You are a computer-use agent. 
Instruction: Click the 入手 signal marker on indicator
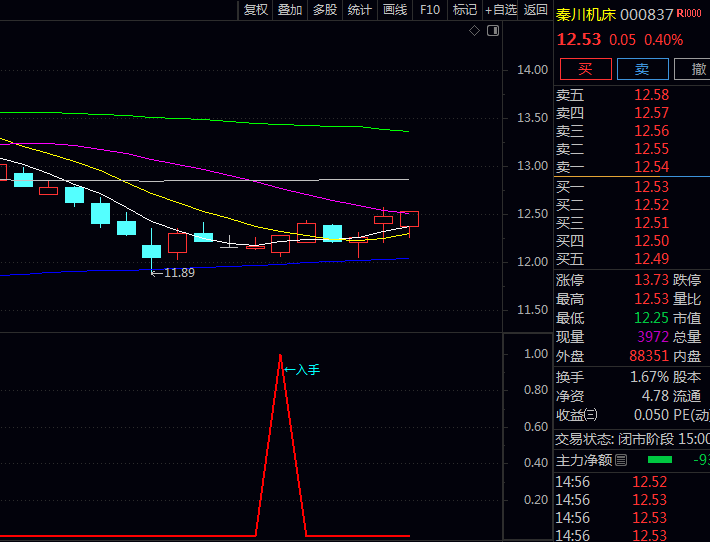(302, 370)
